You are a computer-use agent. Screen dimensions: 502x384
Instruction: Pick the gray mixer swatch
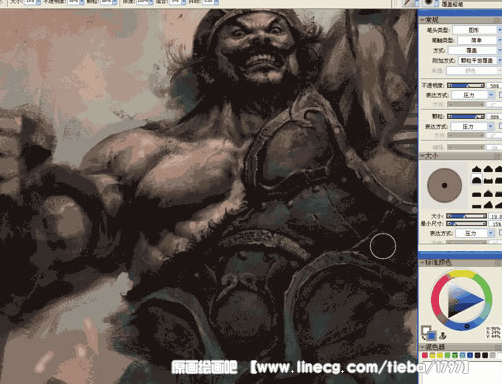(493, 355)
